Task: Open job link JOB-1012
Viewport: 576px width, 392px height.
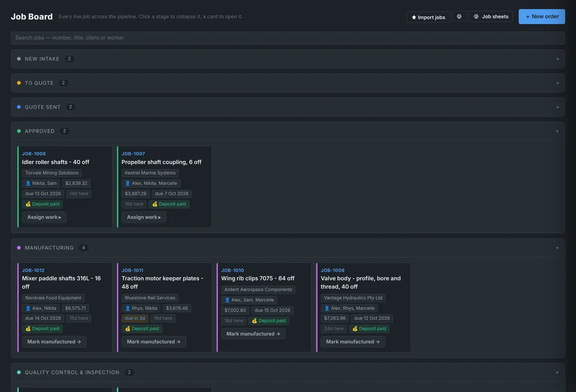Action: (x=33, y=270)
